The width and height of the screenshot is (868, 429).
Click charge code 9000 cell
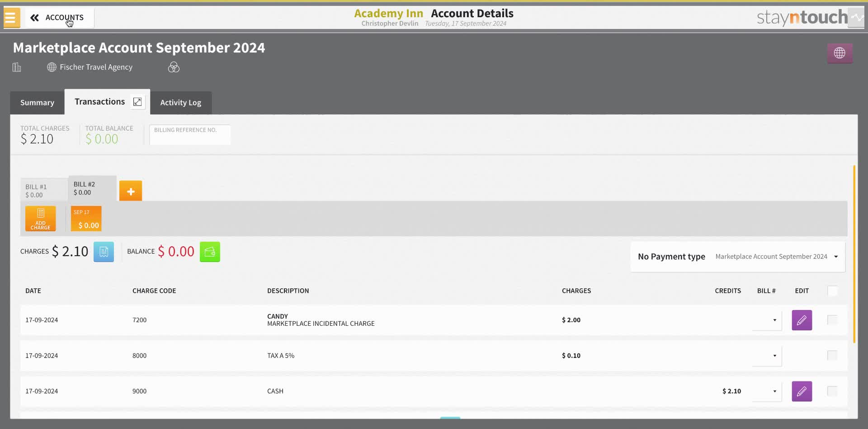(x=139, y=391)
